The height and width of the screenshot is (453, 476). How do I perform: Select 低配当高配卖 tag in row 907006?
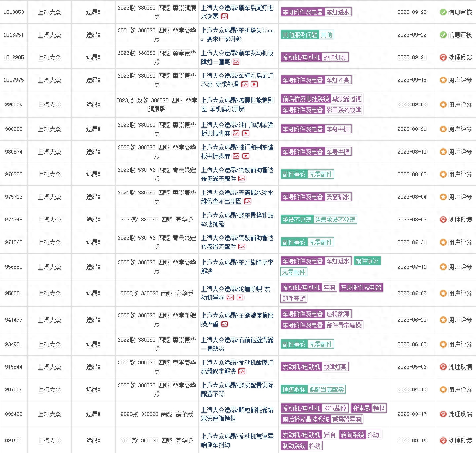click(326, 389)
